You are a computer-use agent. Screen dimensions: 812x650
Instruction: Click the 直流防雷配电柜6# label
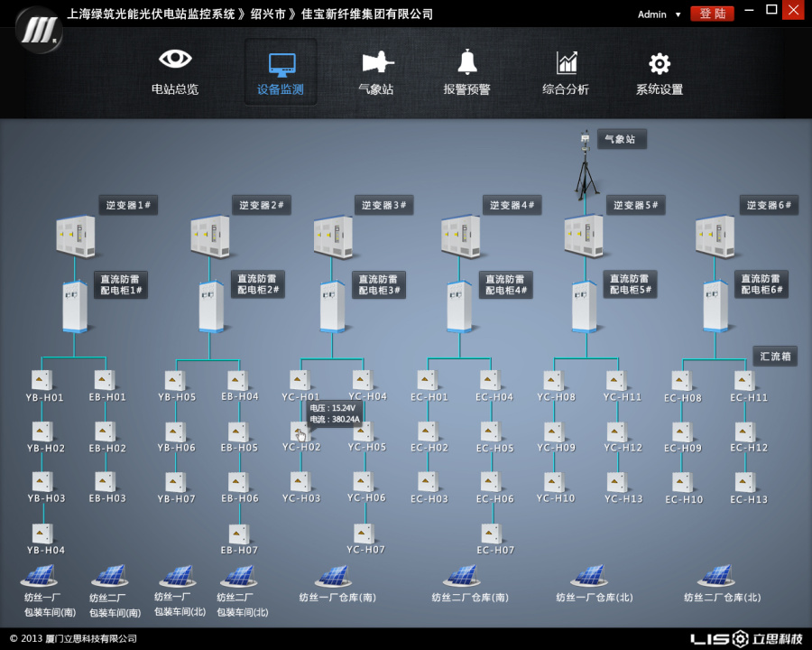(x=761, y=284)
